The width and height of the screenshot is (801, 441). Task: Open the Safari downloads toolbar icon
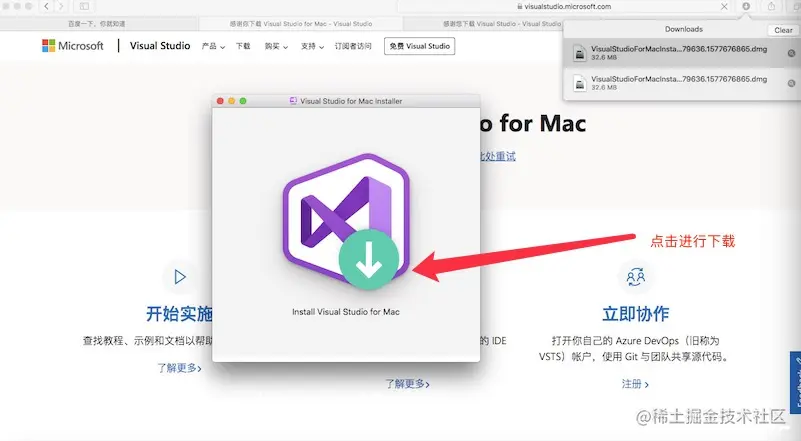[746, 7]
